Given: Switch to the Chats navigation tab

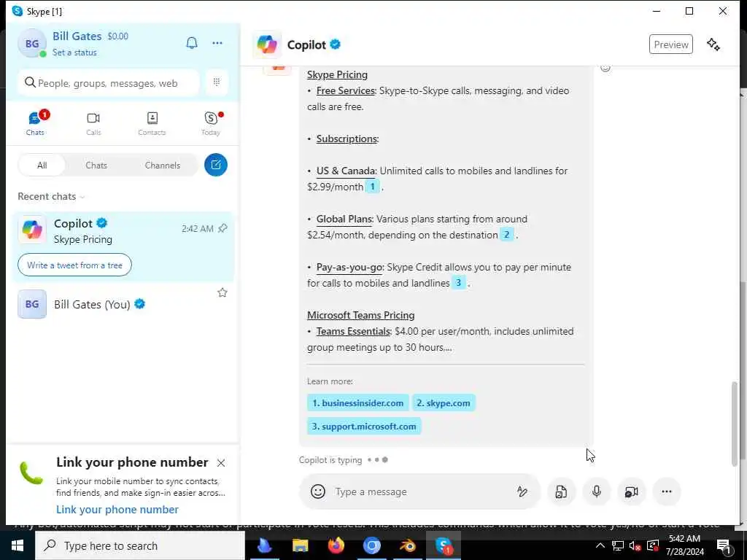Looking at the screenshot, I should (x=35, y=122).
